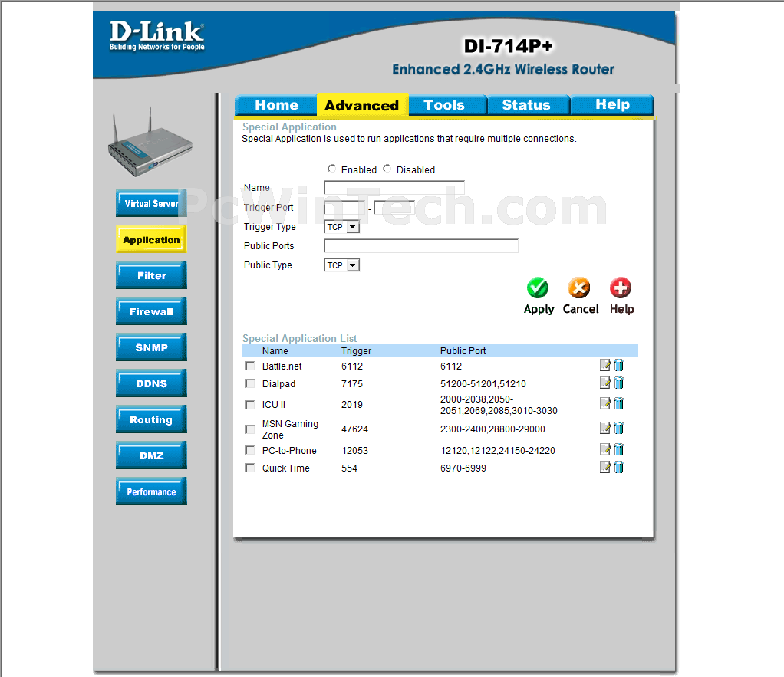The width and height of the screenshot is (784, 677).
Task: Delete the Dialpad entry
Action: [619, 383]
